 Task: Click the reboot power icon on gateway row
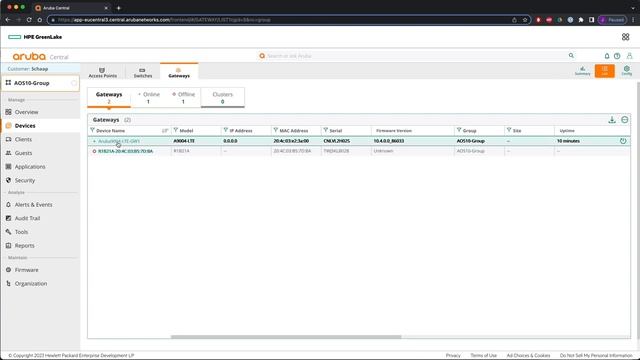[623, 141]
